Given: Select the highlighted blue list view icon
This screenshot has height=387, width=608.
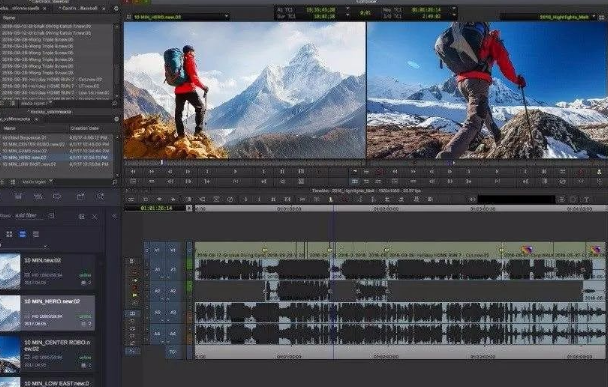Looking at the screenshot, I should pyautogui.click(x=22, y=234).
